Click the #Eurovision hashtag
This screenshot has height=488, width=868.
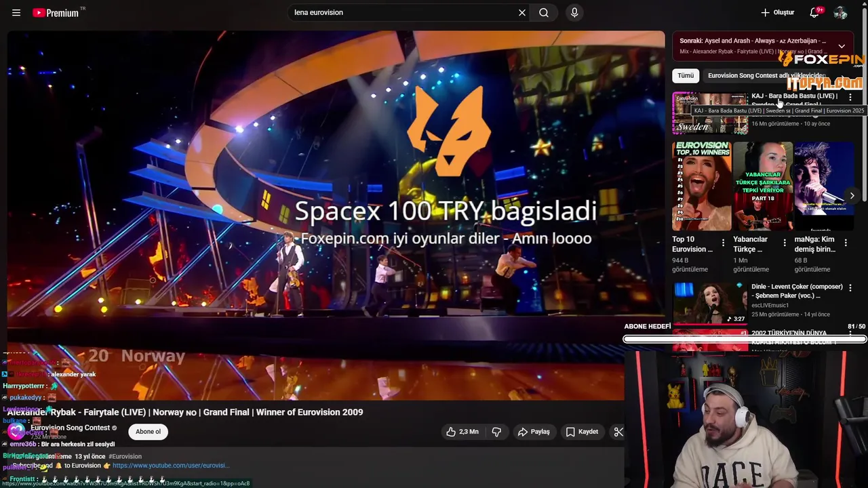point(125,456)
